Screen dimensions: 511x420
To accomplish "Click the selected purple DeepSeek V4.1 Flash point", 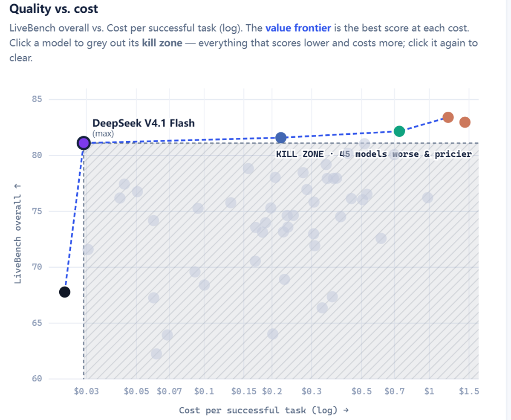I will pos(84,143).
